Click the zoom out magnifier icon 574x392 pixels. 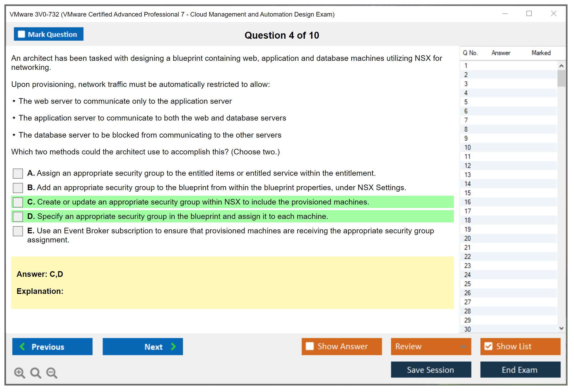(52, 373)
